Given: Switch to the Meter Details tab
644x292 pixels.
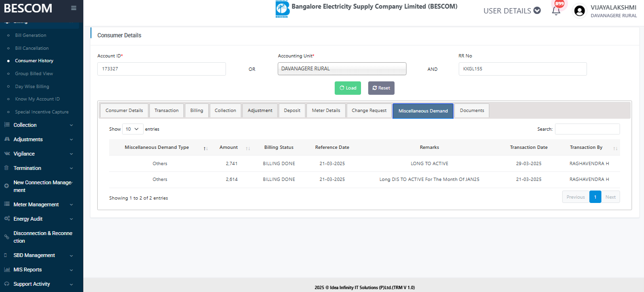Looking at the screenshot, I should [326, 111].
